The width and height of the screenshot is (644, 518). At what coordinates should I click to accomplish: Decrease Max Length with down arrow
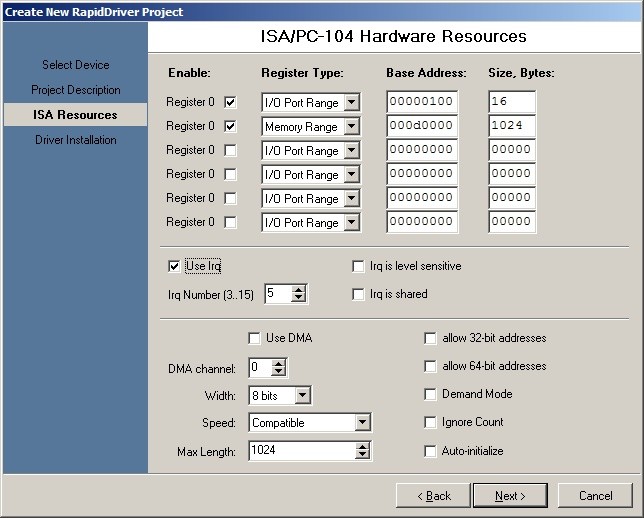coord(362,455)
